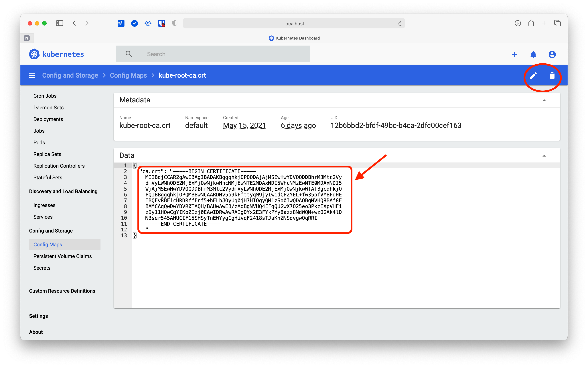Click the localhost address bar
The height and width of the screenshot is (367, 588).
(x=294, y=24)
